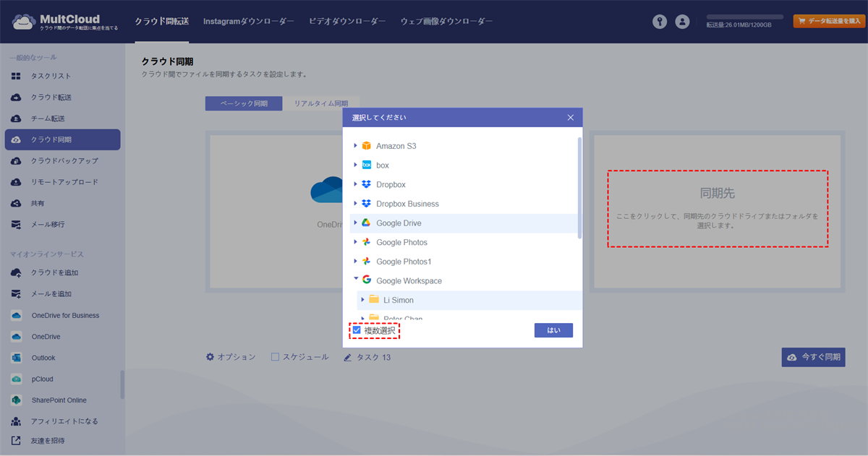Click the pCloud icon in sidebar
Image resolution: width=868 pixels, height=456 pixels.
tap(16, 379)
